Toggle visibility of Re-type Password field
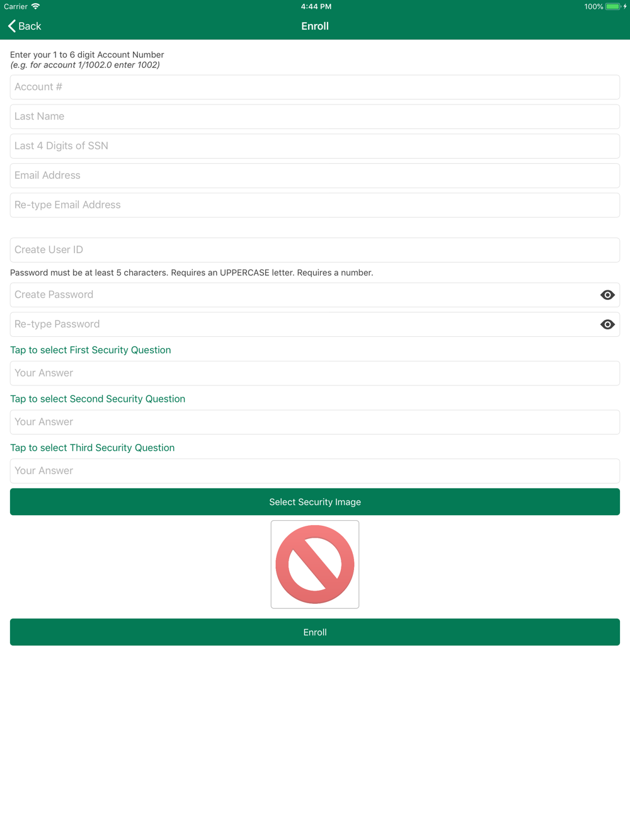Viewport: 630px width, 840px height. pyautogui.click(x=607, y=324)
